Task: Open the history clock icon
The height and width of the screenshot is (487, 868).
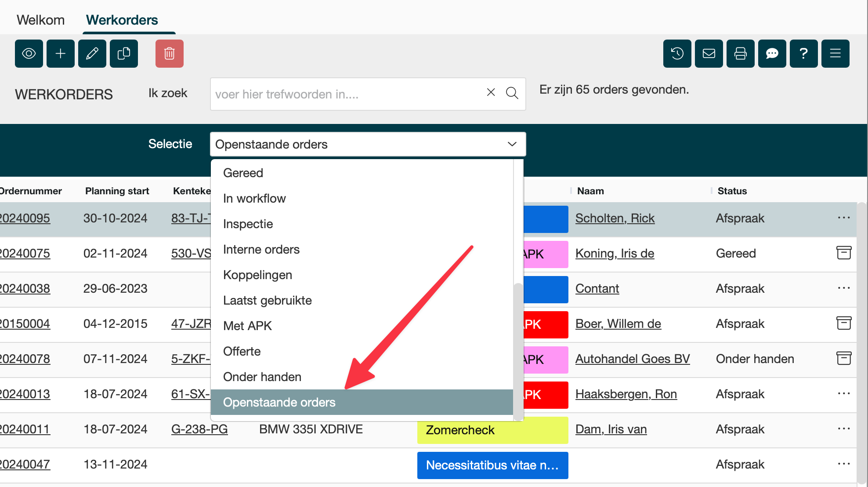Action: point(677,54)
